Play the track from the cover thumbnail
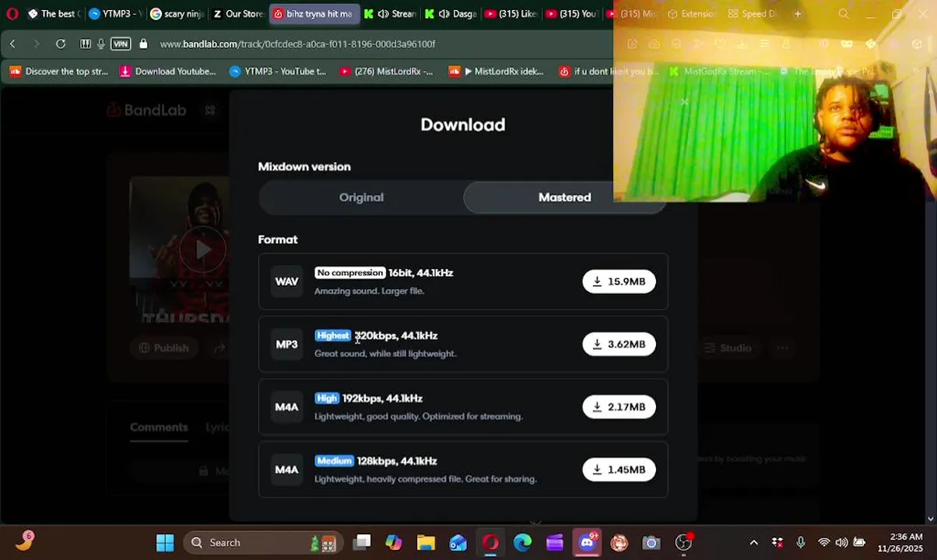This screenshot has width=937, height=560. [202, 250]
